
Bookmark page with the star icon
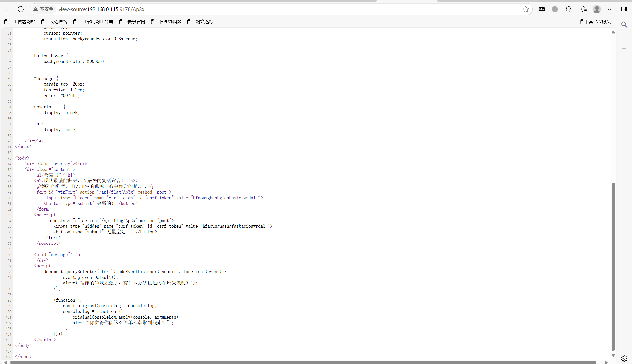coord(525,9)
